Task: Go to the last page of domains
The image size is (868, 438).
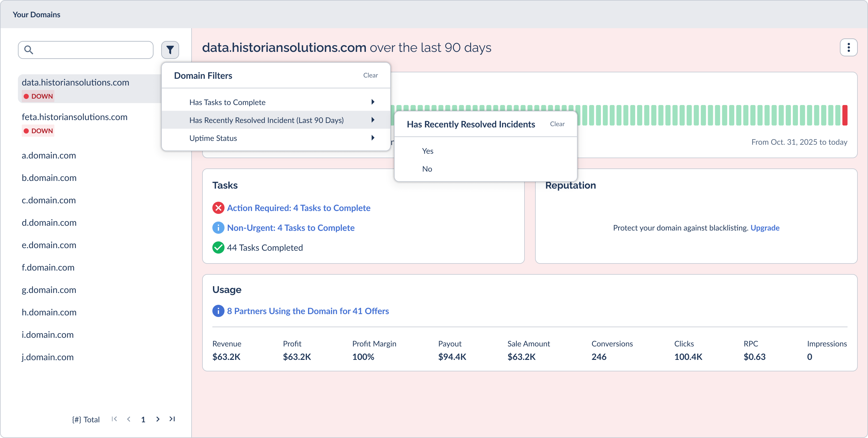Action: [x=172, y=419]
